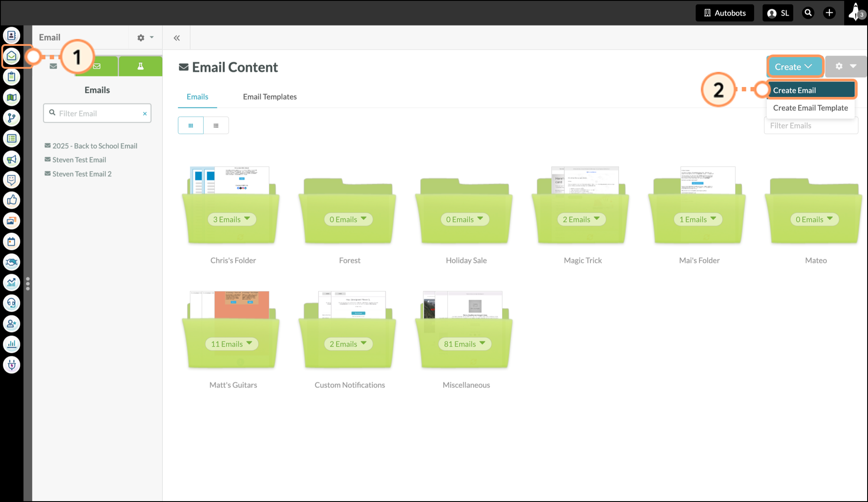Open the thumbs-up social sidebar icon
The height and width of the screenshot is (502, 868).
(x=12, y=200)
